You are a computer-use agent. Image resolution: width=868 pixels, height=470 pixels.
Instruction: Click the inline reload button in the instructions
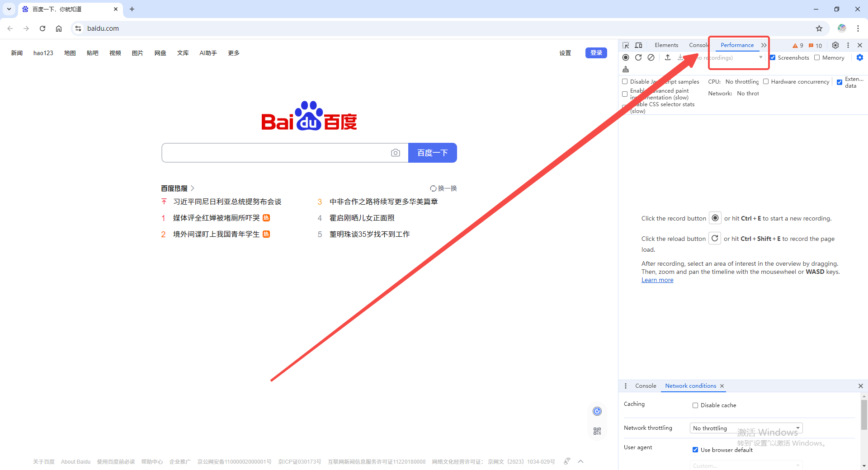point(715,238)
